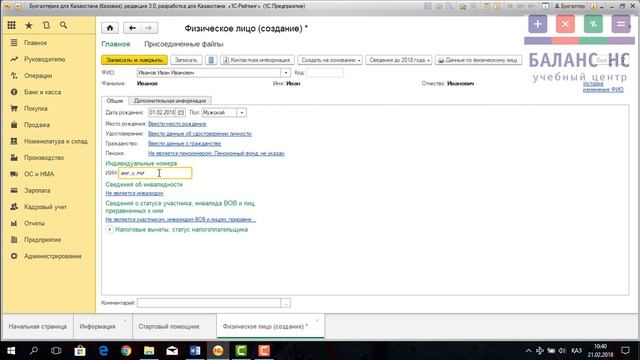Open Windows Start menu
The image size is (640, 360).
pyautogui.click(x=11, y=351)
